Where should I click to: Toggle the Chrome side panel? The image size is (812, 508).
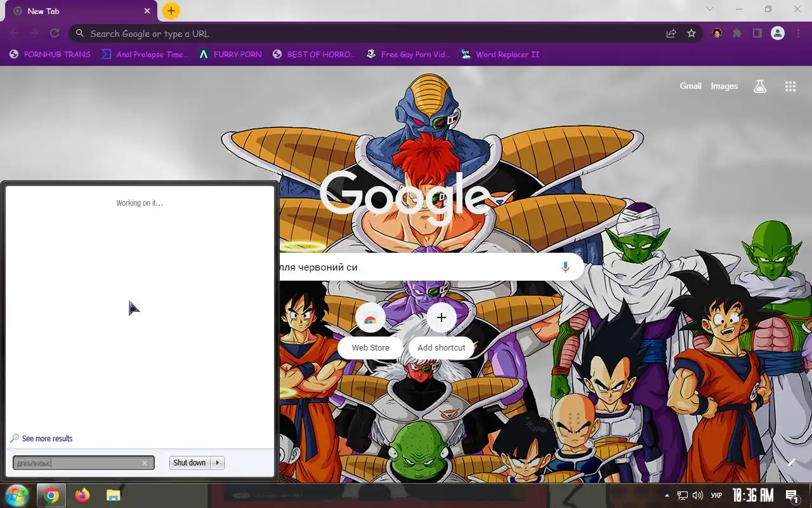[757, 34]
